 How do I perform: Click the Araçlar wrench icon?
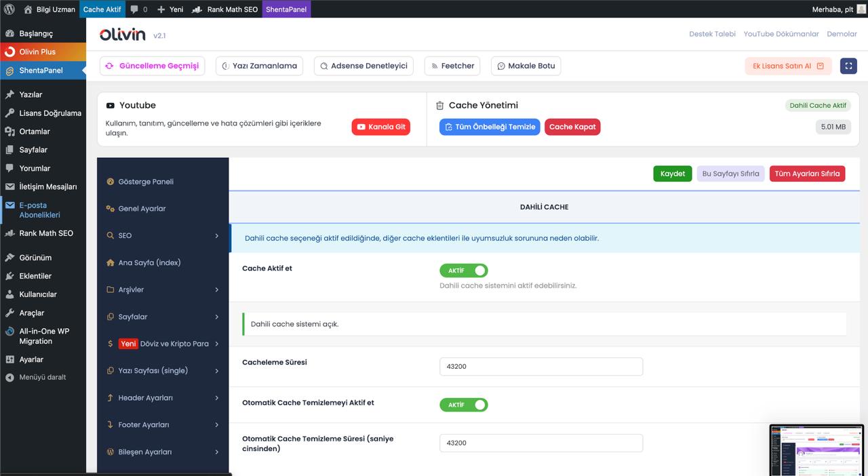point(9,313)
